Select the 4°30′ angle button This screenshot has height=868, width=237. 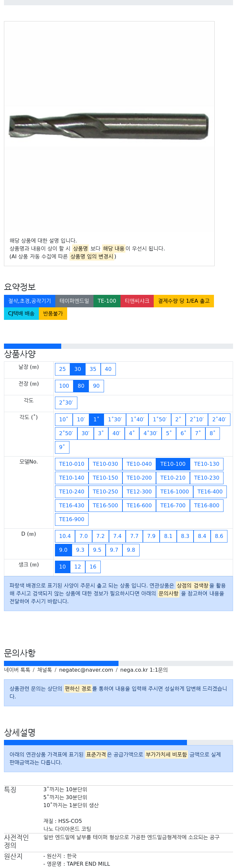(x=150, y=433)
